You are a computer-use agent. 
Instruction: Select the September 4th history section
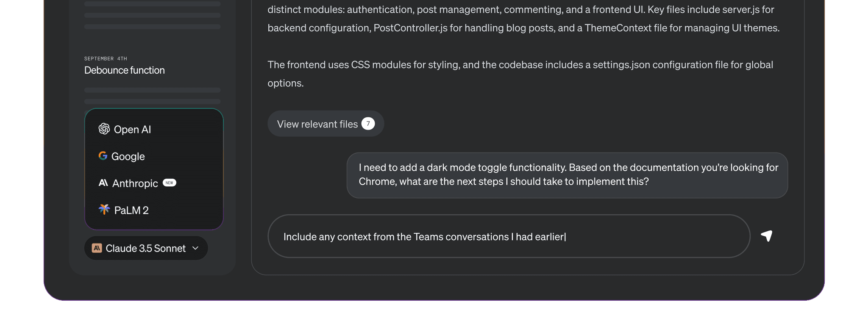coord(105,58)
